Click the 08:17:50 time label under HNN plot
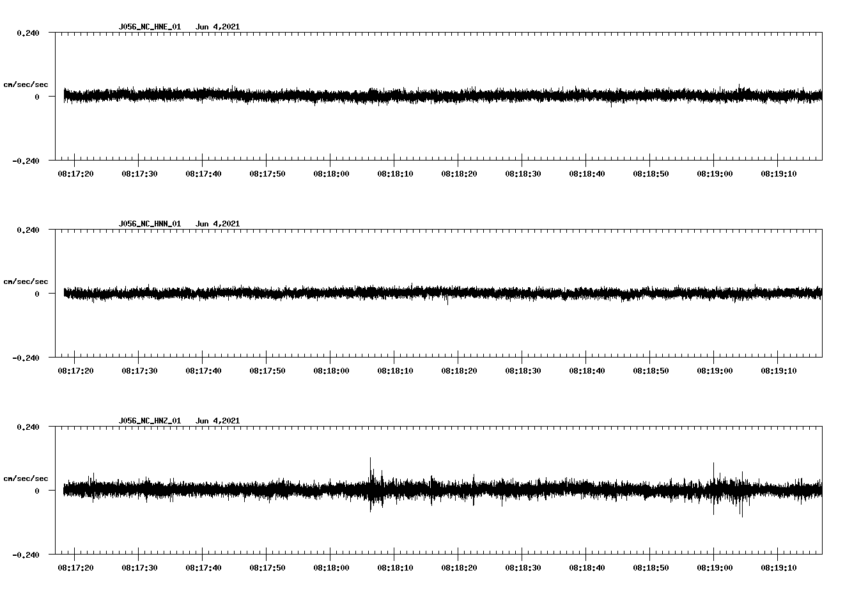The image size is (868, 591). click(x=267, y=371)
